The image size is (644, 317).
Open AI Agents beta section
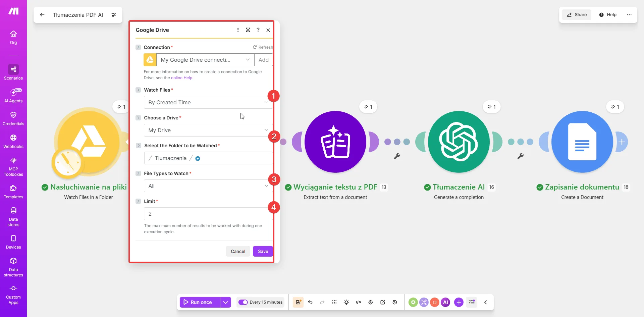coord(13,96)
